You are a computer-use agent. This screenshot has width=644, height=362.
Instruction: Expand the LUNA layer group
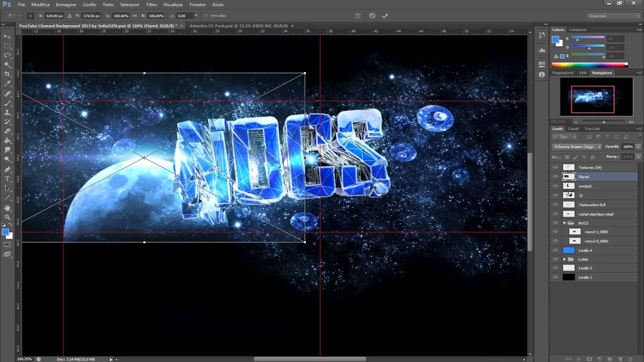point(565,259)
